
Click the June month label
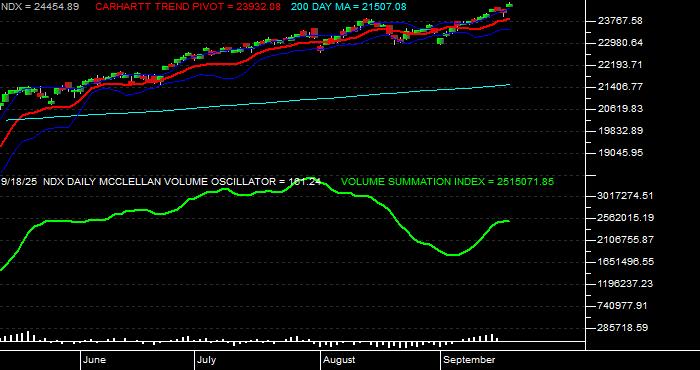pyautogui.click(x=94, y=360)
